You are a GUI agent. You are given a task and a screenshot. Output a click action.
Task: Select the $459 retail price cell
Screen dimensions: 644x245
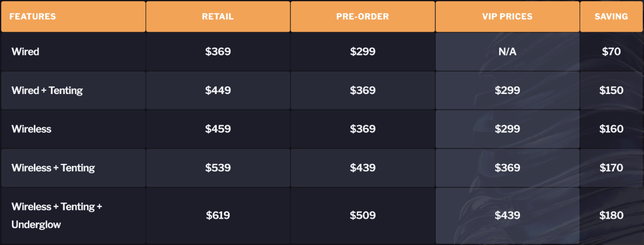coord(218,129)
